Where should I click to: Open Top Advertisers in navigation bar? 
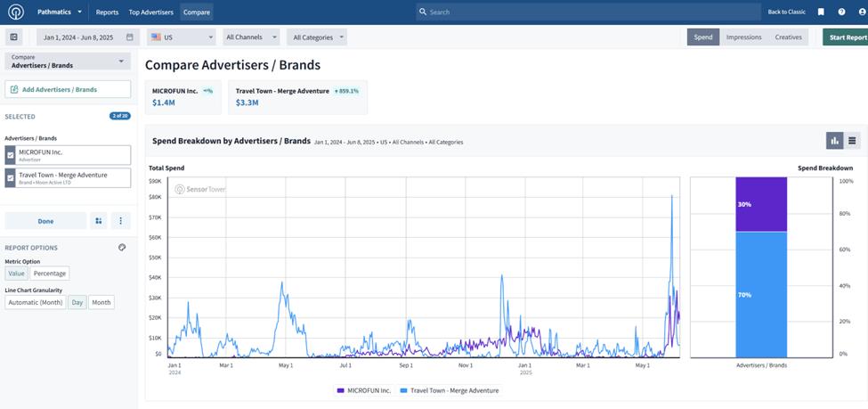click(x=150, y=12)
